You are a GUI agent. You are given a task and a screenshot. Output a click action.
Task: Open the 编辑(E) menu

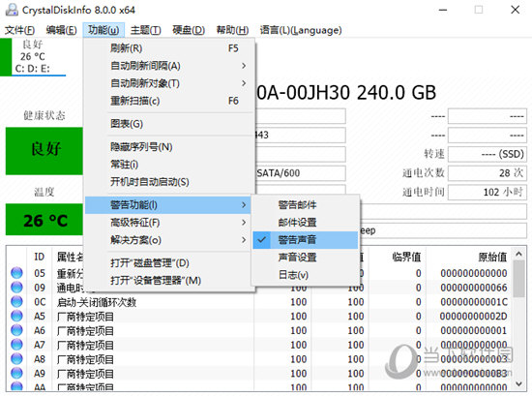pyautogui.click(x=61, y=30)
